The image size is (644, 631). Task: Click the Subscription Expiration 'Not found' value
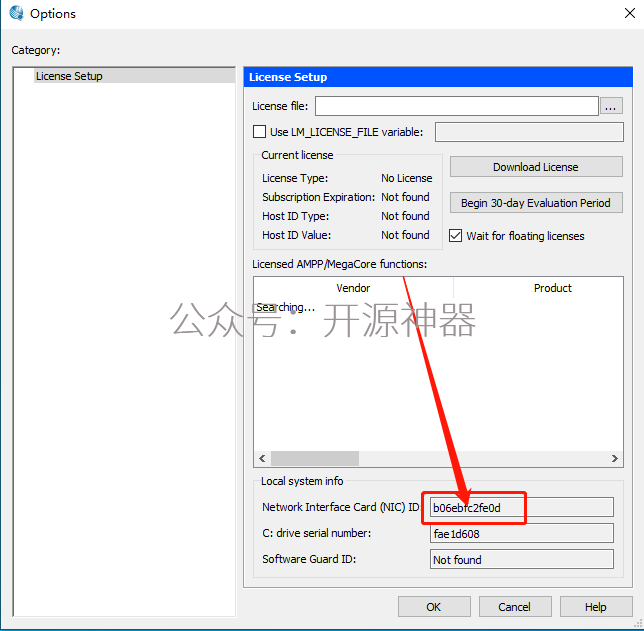tap(405, 197)
